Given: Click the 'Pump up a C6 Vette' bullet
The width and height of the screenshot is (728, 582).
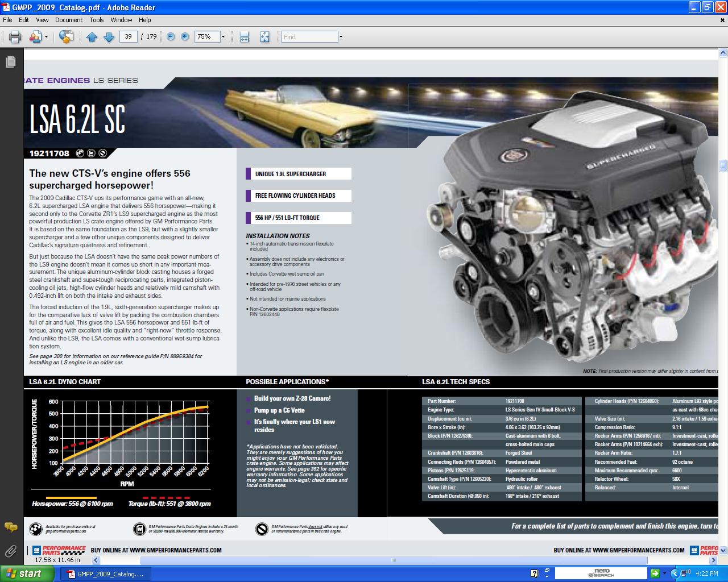Looking at the screenshot, I should [x=279, y=410].
